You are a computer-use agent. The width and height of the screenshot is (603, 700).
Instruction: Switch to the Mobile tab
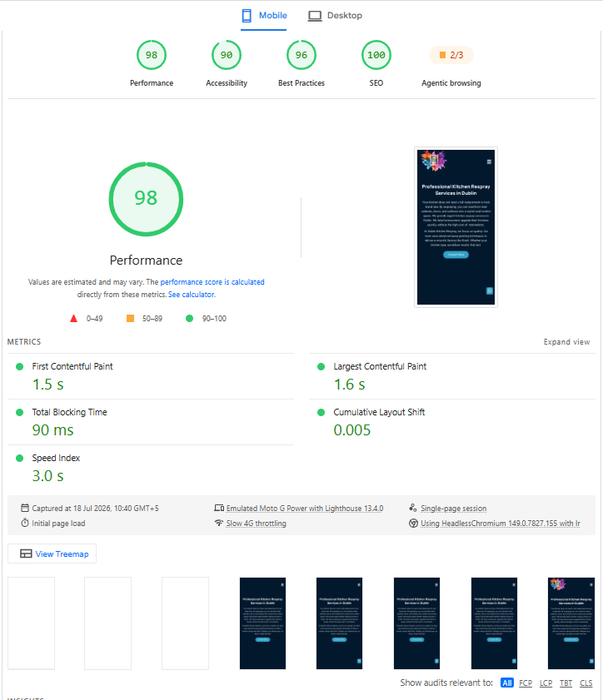263,16
